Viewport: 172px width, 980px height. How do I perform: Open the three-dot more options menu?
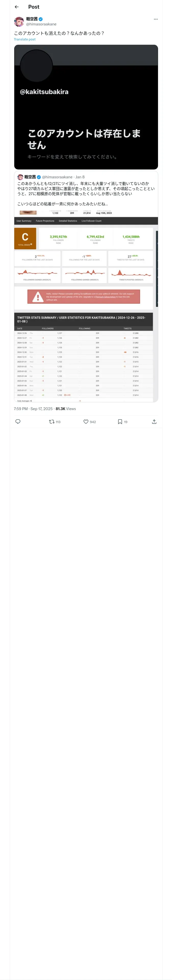[x=156, y=19]
